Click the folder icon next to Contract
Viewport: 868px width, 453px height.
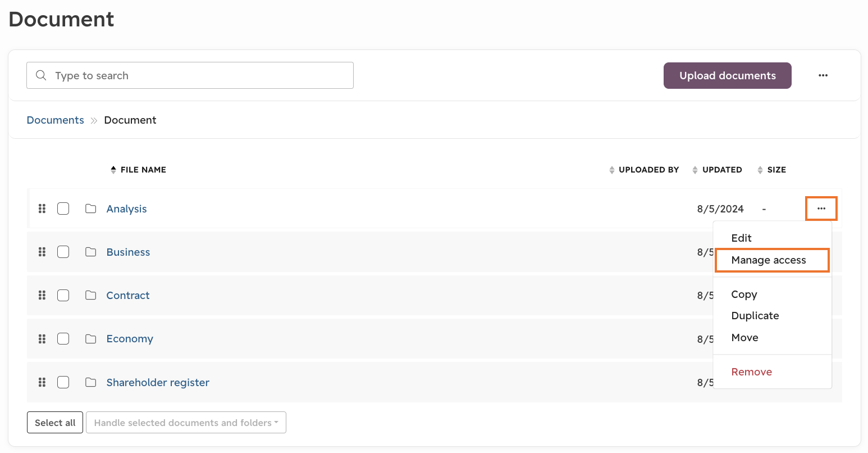(90, 295)
